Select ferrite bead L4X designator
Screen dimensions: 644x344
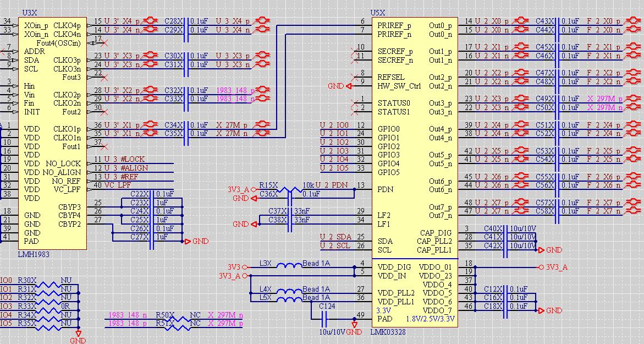coord(265,289)
